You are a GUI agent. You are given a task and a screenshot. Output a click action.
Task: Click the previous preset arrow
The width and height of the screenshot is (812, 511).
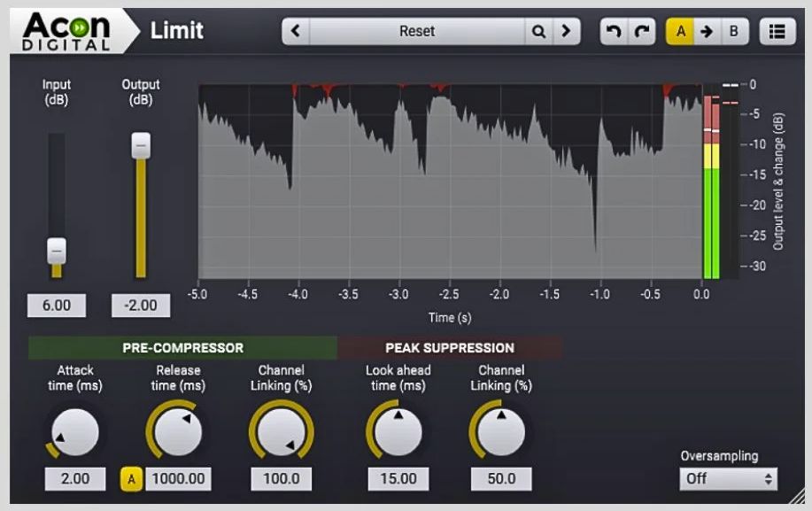pyautogui.click(x=296, y=31)
